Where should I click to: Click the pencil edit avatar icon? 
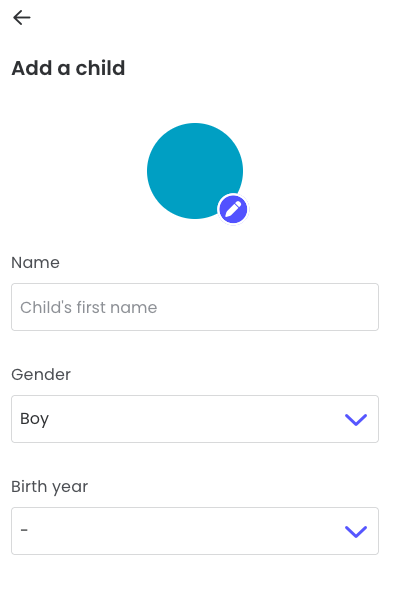pyautogui.click(x=233, y=209)
